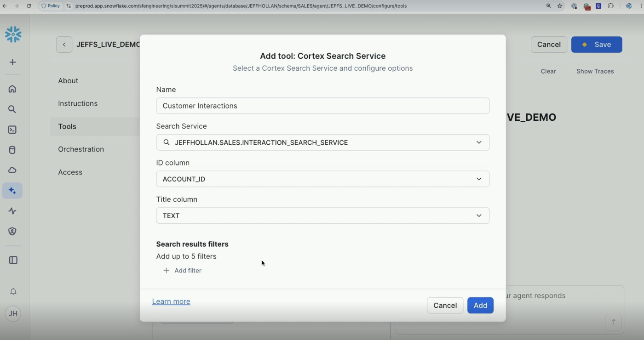The width and height of the screenshot is (644, 340).
Task: Click Add button in dialog
Action: pyautogui.click(x=480, y=306)
